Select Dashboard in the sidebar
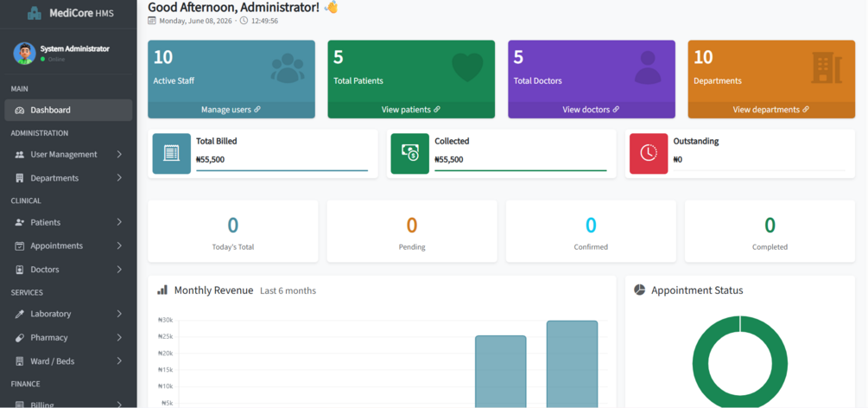 [x=68, y=110]
